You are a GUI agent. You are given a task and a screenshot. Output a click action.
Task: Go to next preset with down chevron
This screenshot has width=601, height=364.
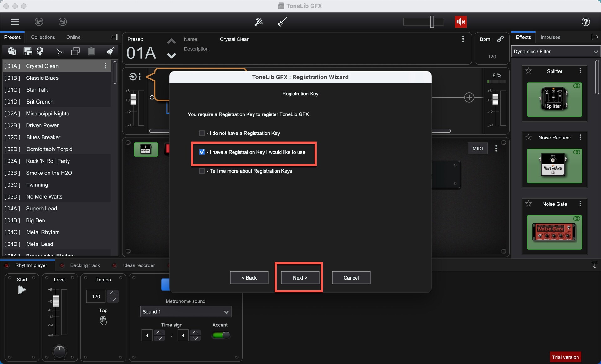click(172, 56)
